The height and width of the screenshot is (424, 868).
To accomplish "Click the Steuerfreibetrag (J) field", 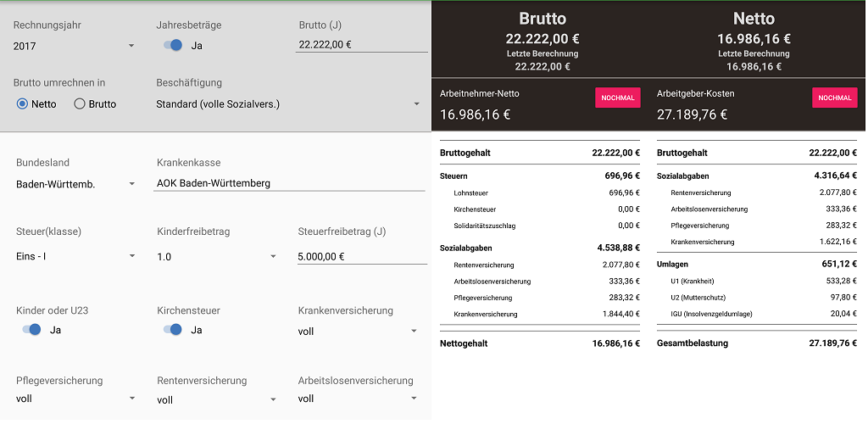I will 361,255.
